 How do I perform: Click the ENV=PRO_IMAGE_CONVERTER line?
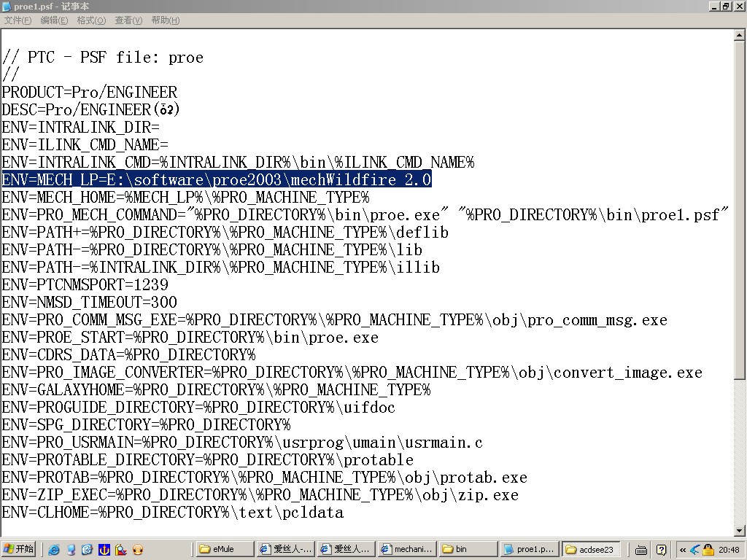pos(352,372)
